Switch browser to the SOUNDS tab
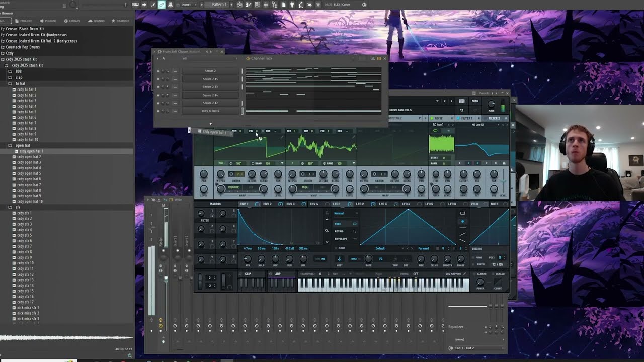The width and height of the screenshot is (644, 362). (97, 21)
